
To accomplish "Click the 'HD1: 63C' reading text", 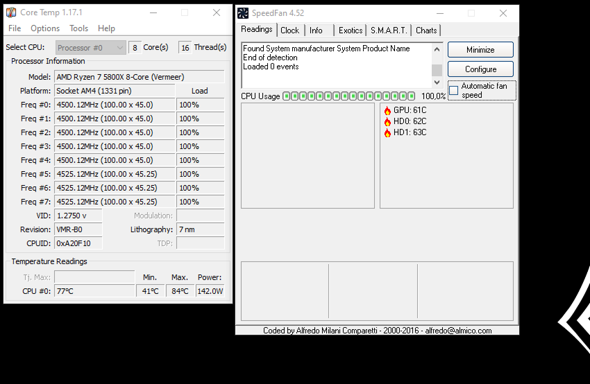I will 410,132.
